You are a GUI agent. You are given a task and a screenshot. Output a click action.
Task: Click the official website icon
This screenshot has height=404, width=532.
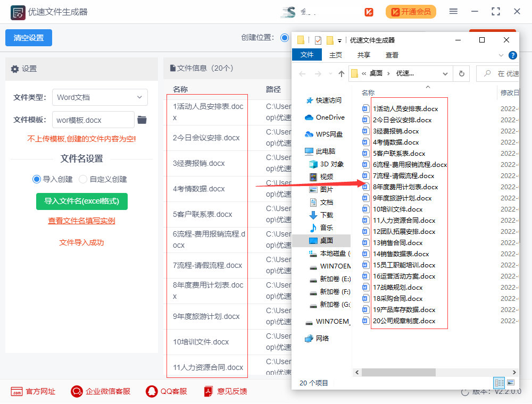16,392
